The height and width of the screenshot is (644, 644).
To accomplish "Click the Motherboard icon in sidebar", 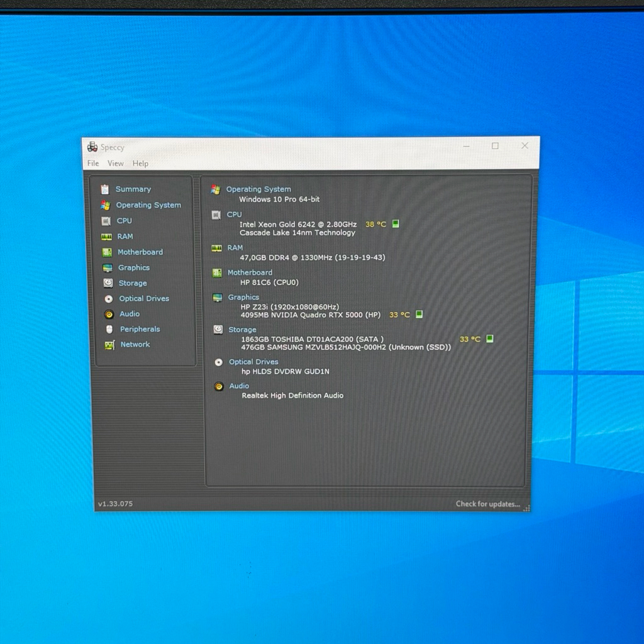I will (x=107, y=252).
